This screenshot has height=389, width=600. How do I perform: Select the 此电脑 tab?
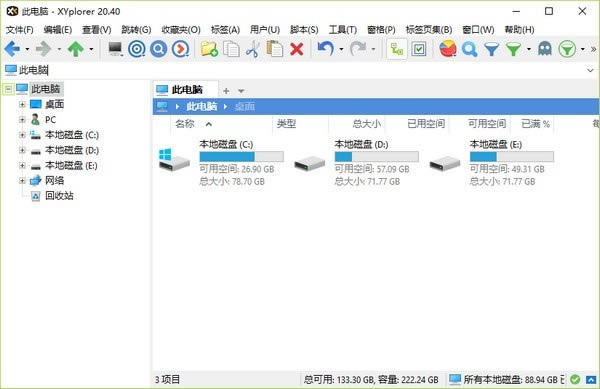[186, 90]
